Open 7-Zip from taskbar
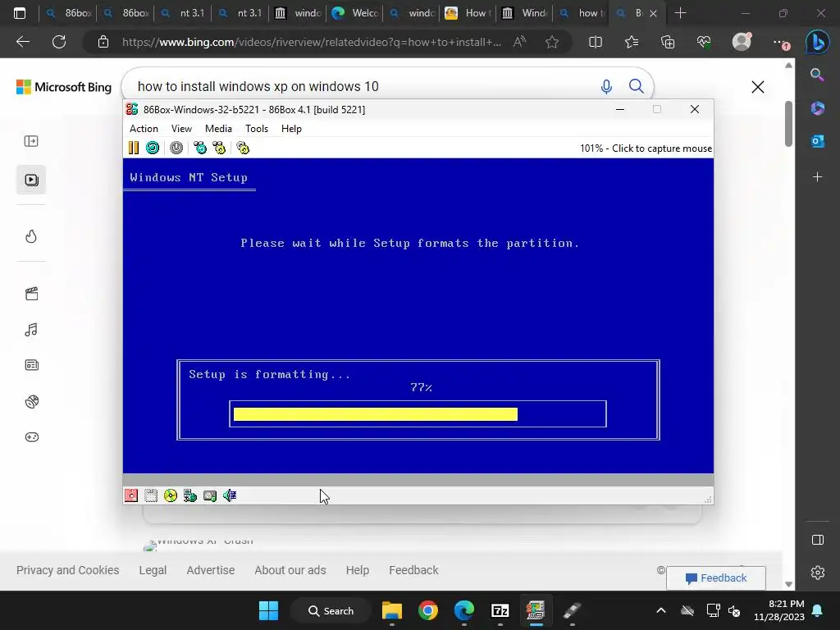 500,610
